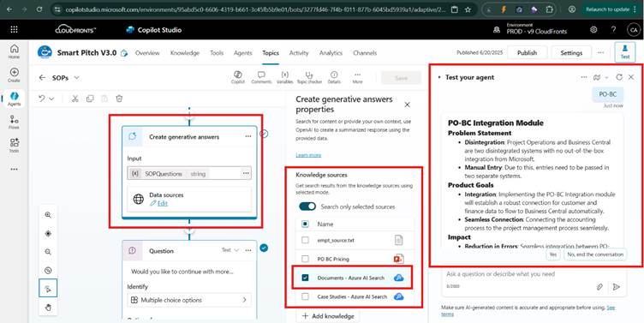Click the cut scissors icon
Image resolution: width=644 pixels, height=323 pixels.
click(75, 99)
